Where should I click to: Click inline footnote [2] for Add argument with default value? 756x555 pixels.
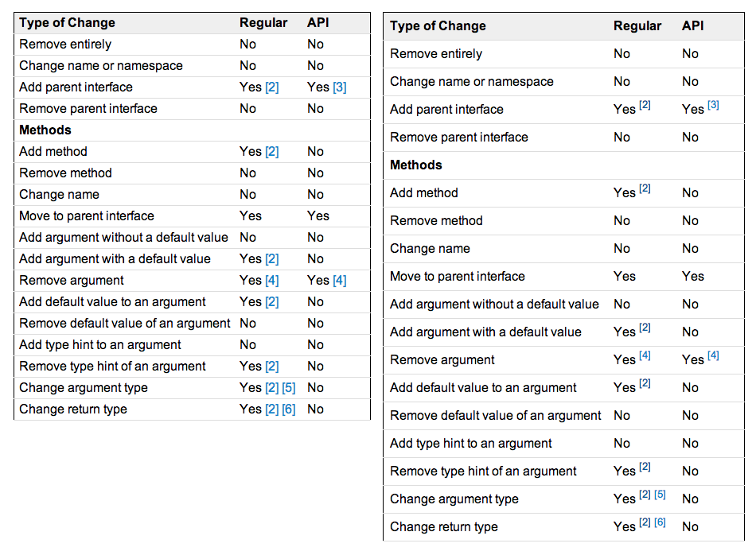click(x=271, y=259)
